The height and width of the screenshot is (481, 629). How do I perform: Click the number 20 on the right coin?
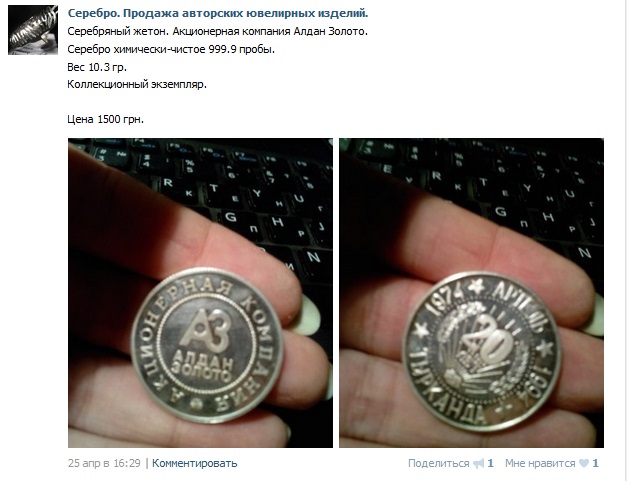click(x=488, y=339)
